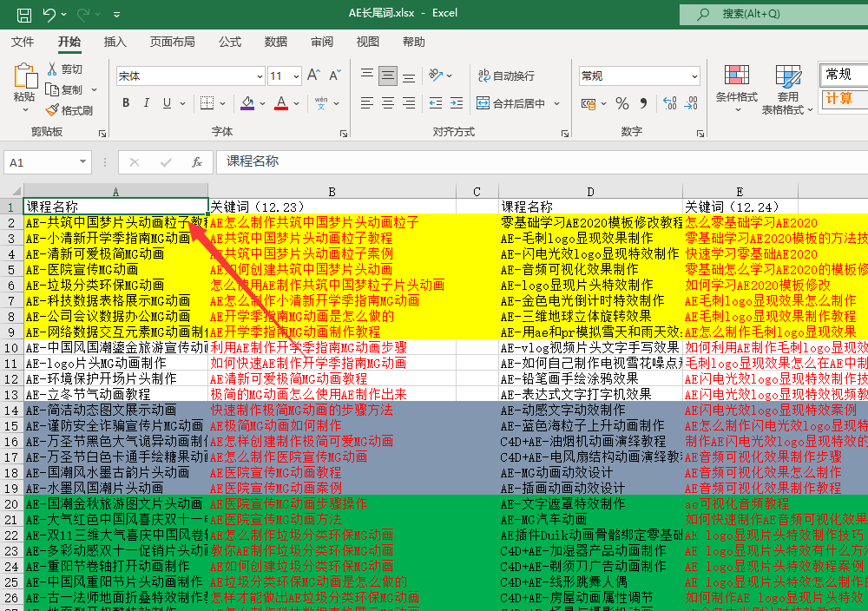Toggle Underline formatting
This screenshot has width=868, height=611.
tap(167, 103)
